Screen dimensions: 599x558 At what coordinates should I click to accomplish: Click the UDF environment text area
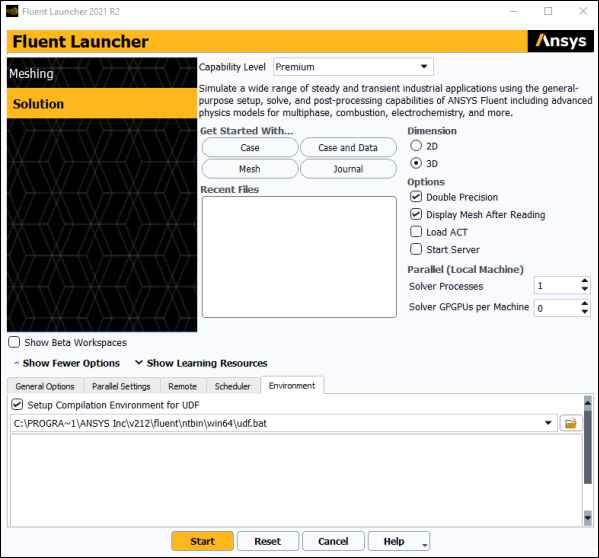coord(296,480)
